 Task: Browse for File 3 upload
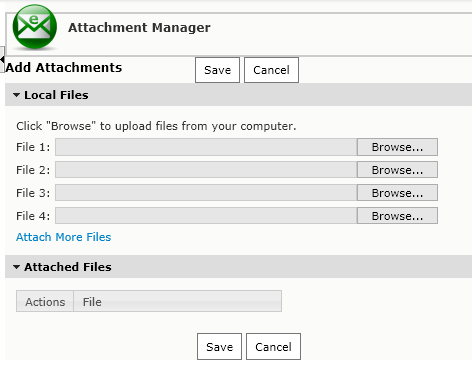click(397, 193)
